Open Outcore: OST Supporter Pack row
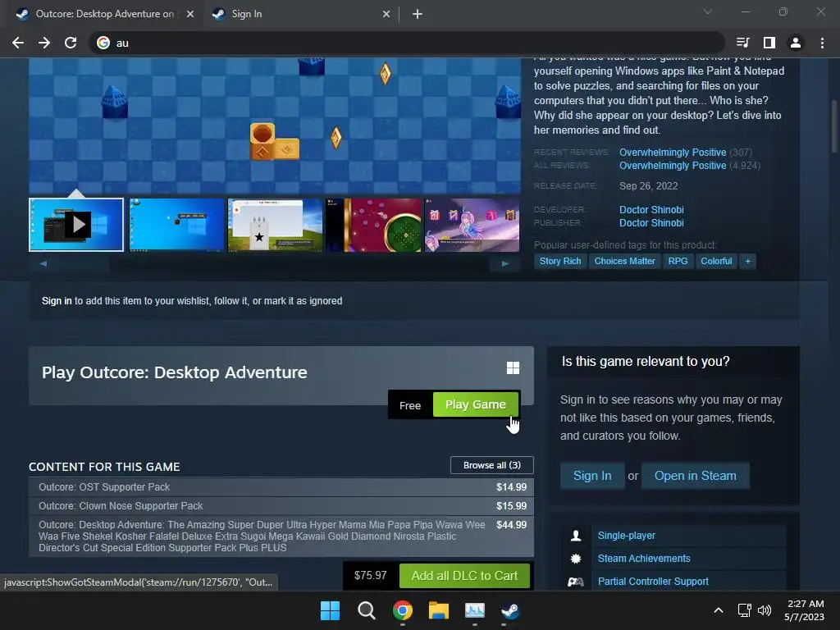This screenshot has height=630, width=840. coord(281,487)
